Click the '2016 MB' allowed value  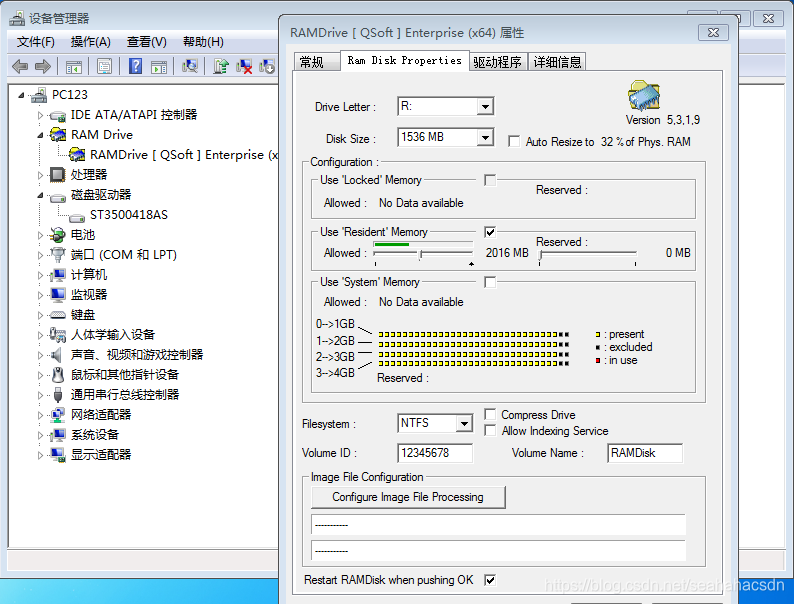click(x=507, y=253)
